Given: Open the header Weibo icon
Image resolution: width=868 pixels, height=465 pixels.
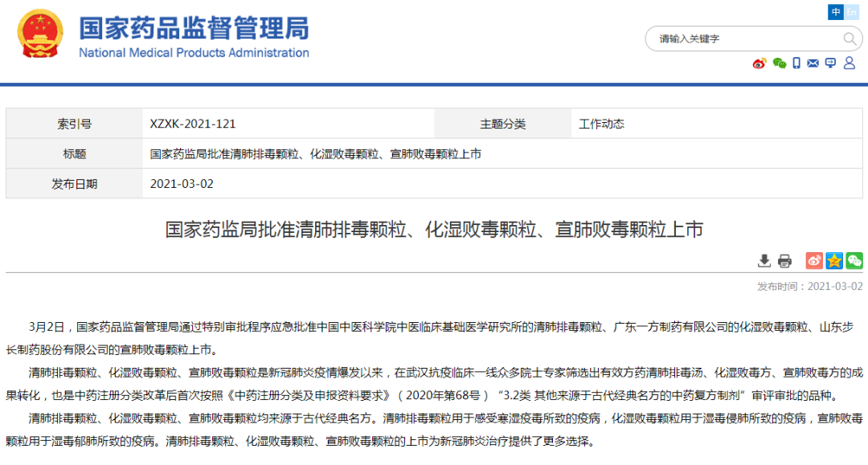Looking at the screenshot, I should coord(759,63).
